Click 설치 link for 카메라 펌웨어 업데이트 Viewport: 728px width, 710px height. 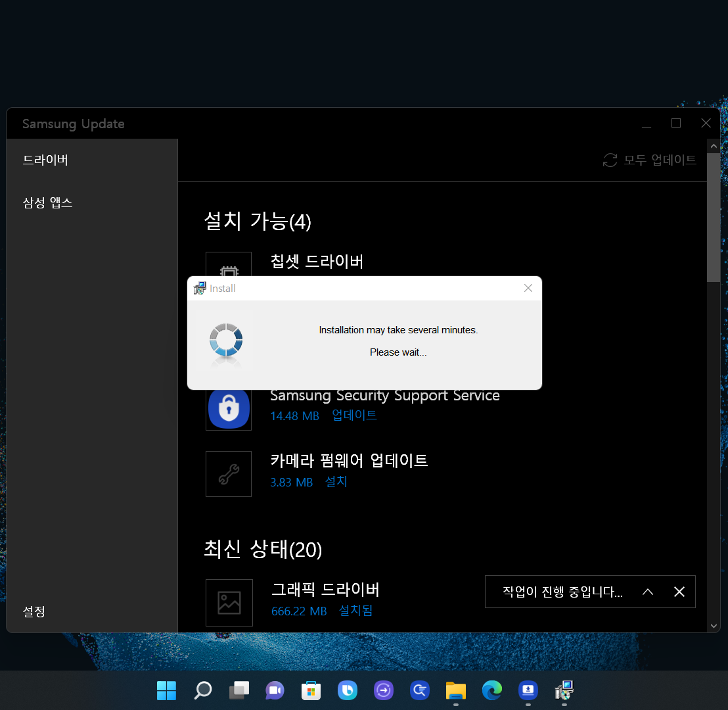(336, 481)
